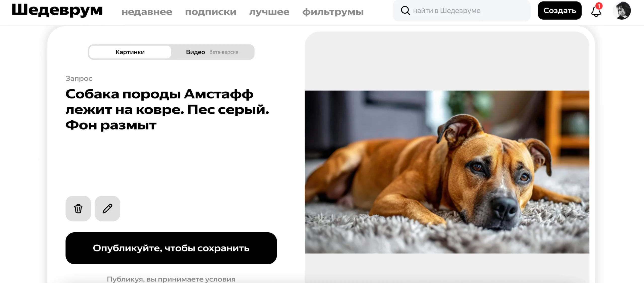Image resolution: width=644 pixels, height=283 pixels.
Task: Open the лучшее section
Action: pos(269,12)
